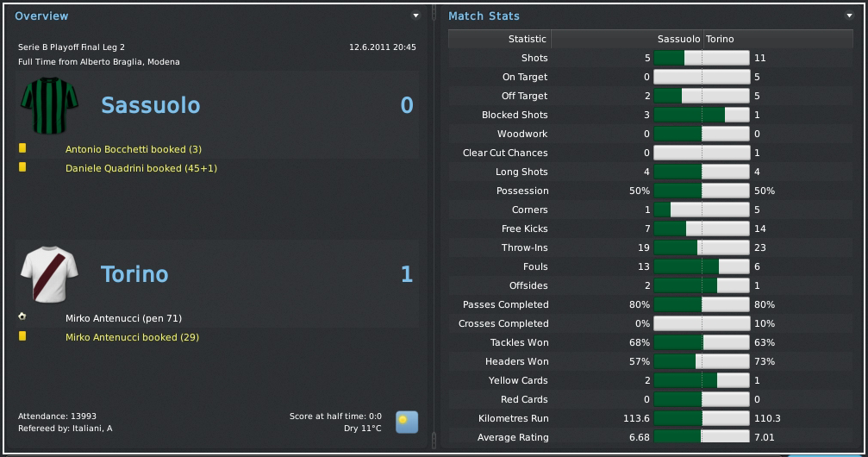Click the sunny weather icon
The image size is (868, 457).
click(x=407, y=423)
